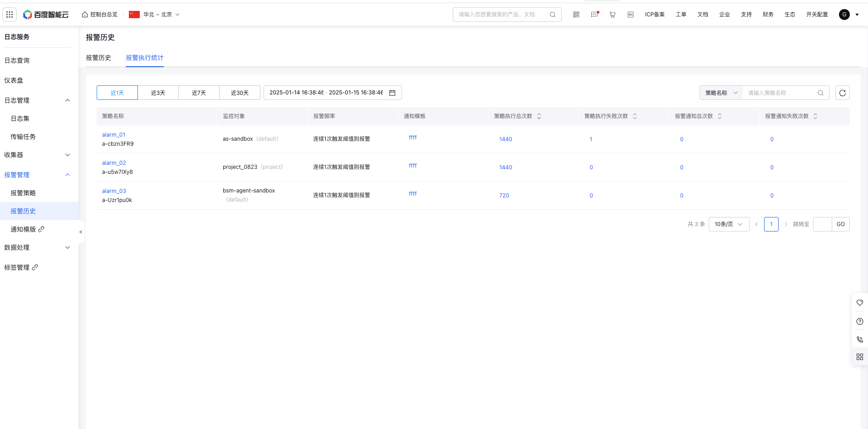Open the alarm_03 policy link
The width and height of the screenshot is (868, 429).
pos(114,191)
